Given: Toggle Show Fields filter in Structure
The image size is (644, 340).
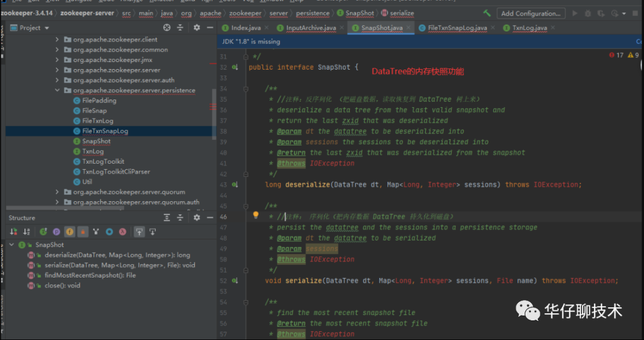Looking at the screenshot, I should (70, 232).
